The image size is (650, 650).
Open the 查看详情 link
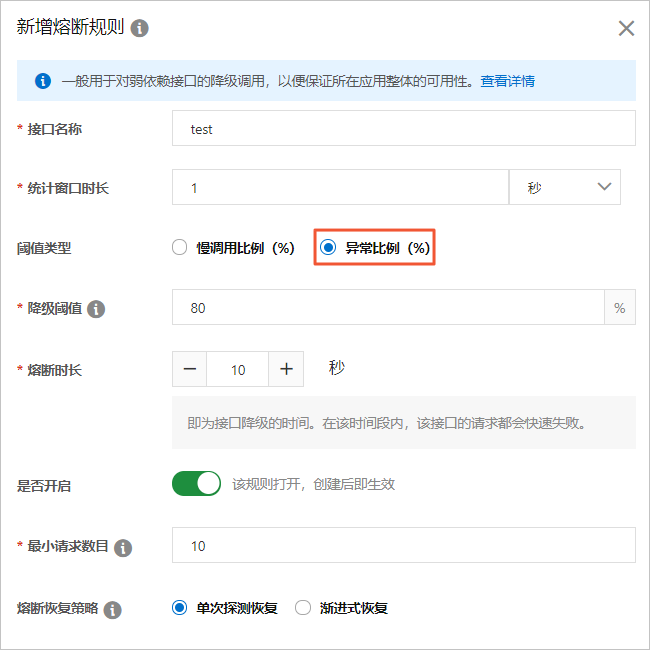[x=507, y=81]
